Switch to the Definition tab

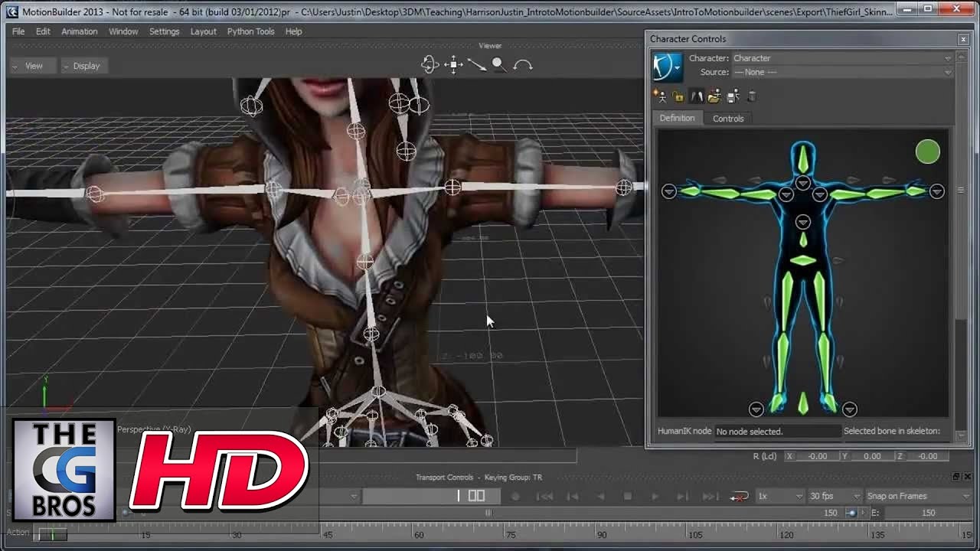[x=677, y=118]
